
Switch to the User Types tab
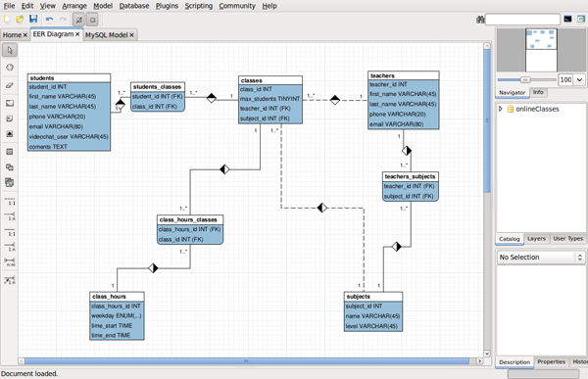(567, 239)
